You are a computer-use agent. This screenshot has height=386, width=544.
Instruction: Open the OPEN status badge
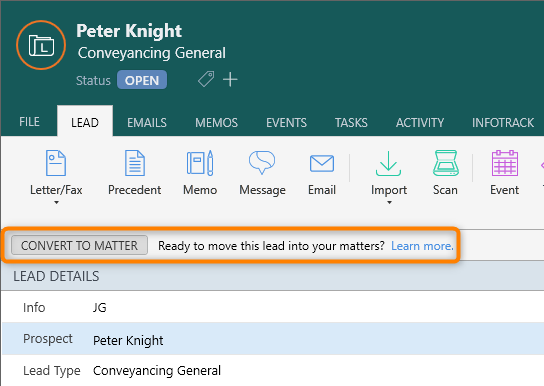(142, 80)
